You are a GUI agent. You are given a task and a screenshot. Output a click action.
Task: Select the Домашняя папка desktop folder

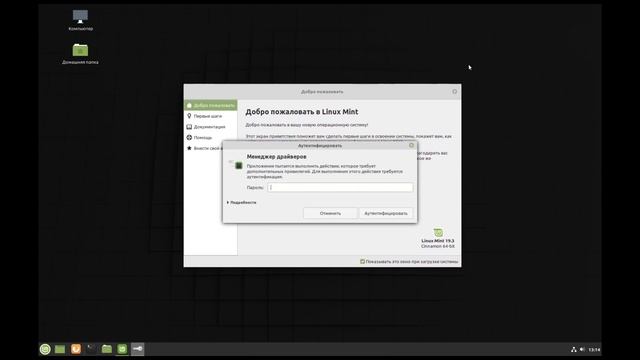[80, 53]
